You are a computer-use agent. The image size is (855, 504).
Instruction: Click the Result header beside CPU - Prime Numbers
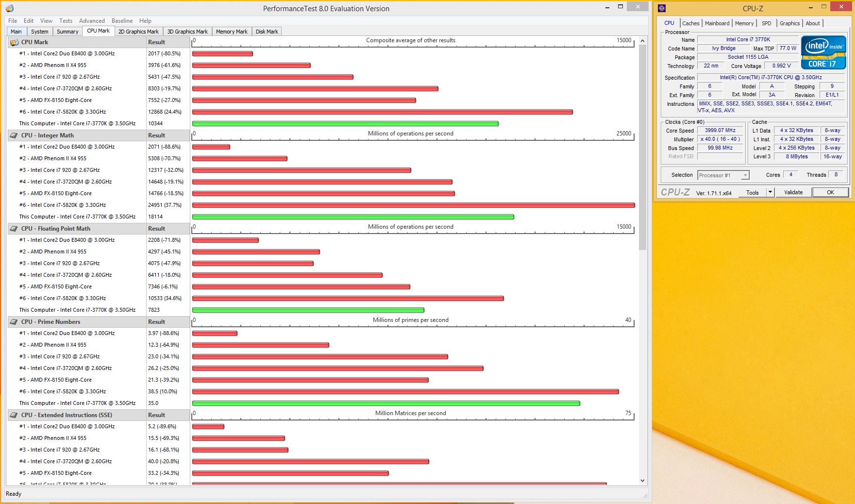pyautogui.click(x=168, y=322)
